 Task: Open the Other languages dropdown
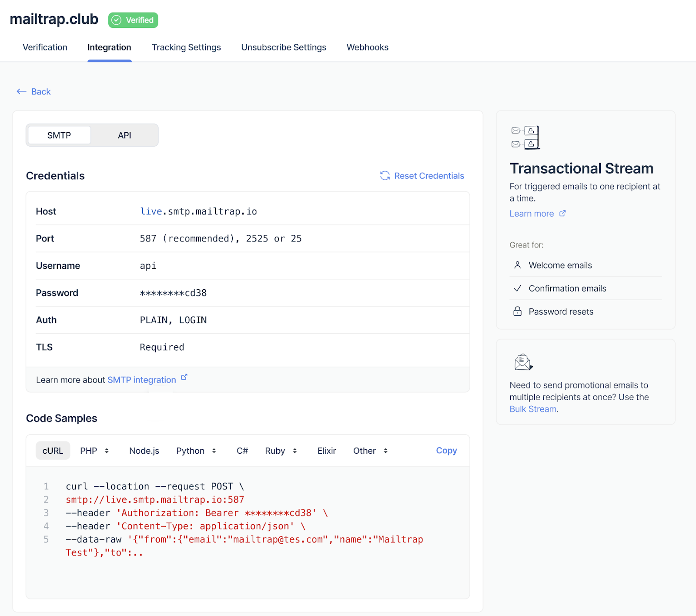tap(370, 451)
